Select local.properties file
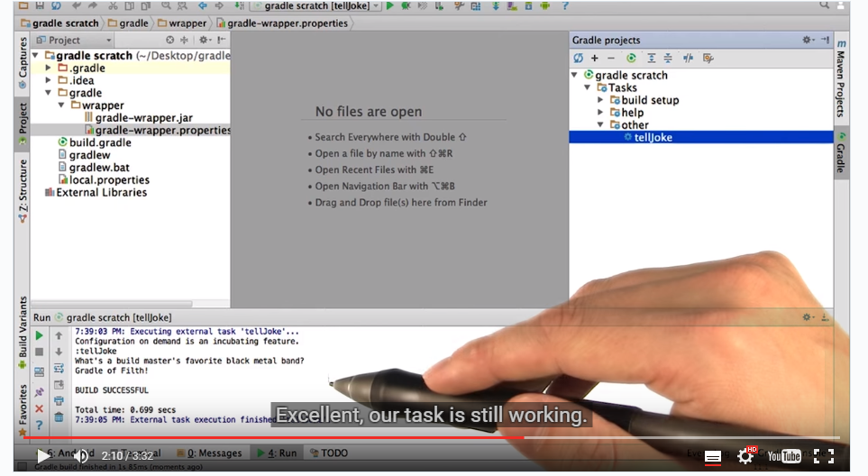 104,180
